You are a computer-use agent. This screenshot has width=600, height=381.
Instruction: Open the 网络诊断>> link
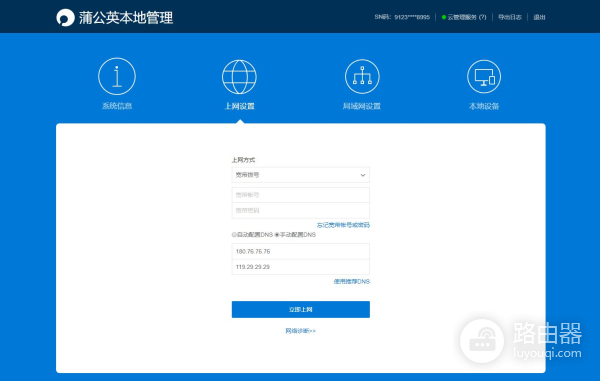tap(300, 331)
